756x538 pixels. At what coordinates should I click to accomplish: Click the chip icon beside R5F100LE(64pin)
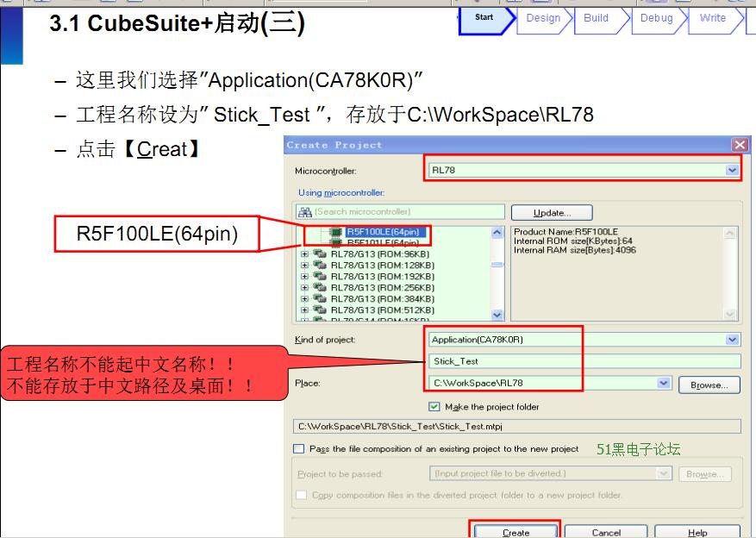pyautogui.click(x=335, y=233)
